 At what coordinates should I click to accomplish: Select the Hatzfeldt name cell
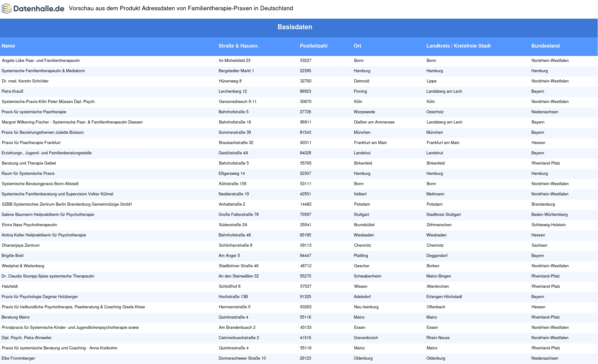tap(10, 287)
